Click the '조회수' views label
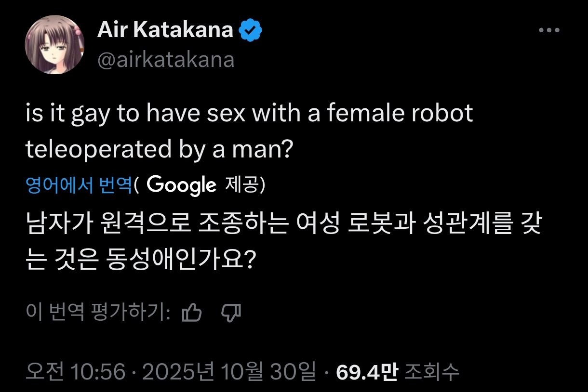The image size is (588, 392). 432,371
